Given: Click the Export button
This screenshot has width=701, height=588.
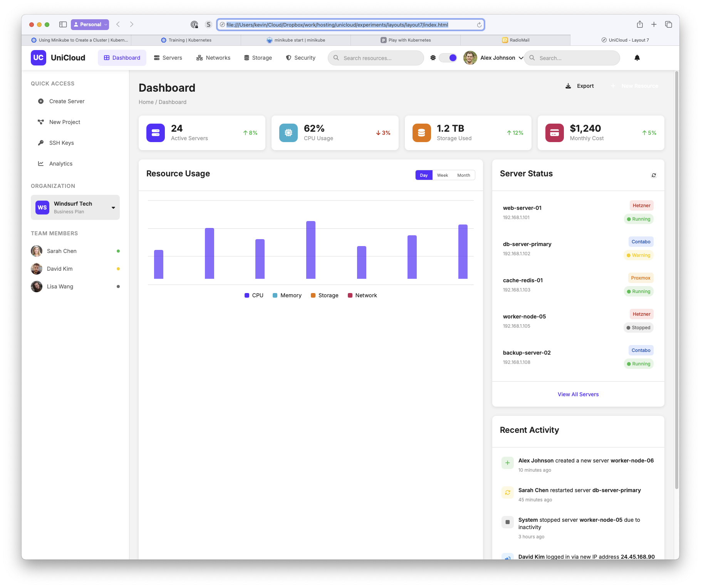Looking at the screenshot, I should 580,86.
